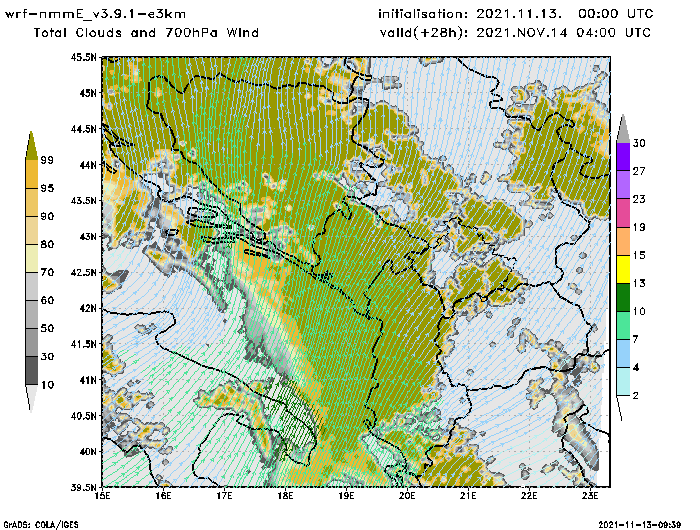The height and width of the screenshot is (530, 700).
Task: Click the 44.5N latitude axis label
Action: (83, 129)
